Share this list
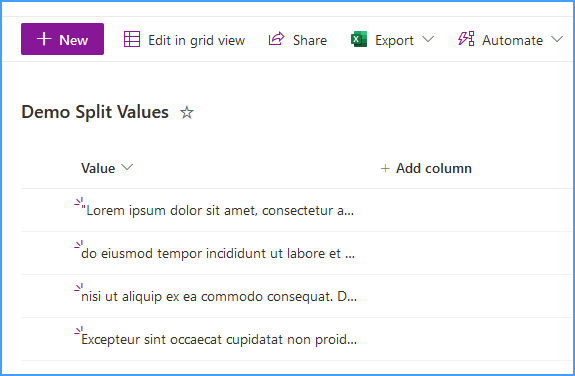Viewport: 575px width, 376px height. 297,40
